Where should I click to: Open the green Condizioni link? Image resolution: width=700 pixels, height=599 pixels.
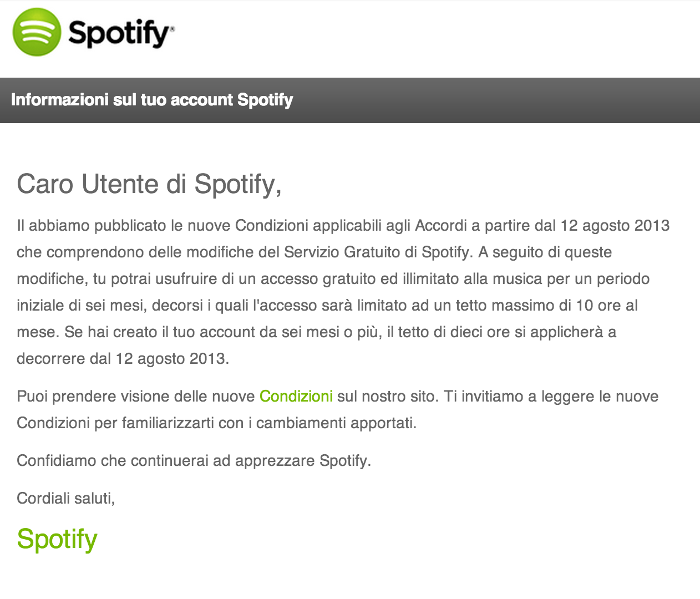click(296, 397)
